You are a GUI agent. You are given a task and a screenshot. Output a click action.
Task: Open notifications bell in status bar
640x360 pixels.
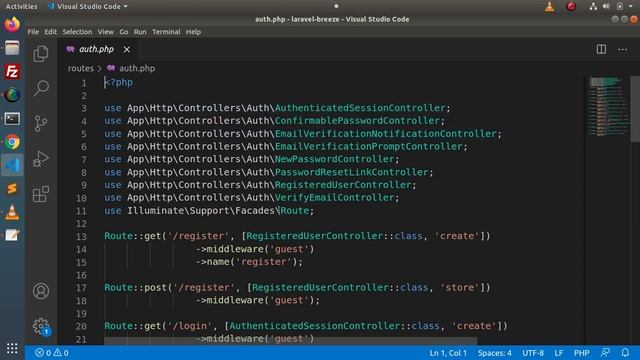click(x=625, y=353)
